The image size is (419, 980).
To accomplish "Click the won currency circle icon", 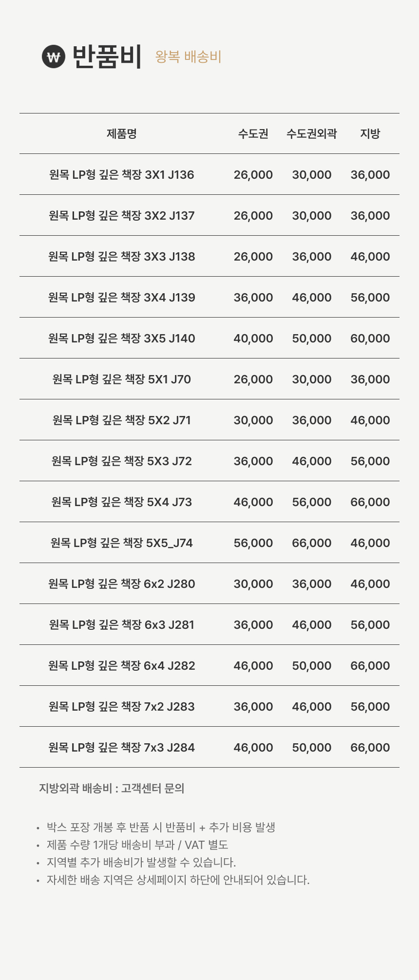I will 53,57.
